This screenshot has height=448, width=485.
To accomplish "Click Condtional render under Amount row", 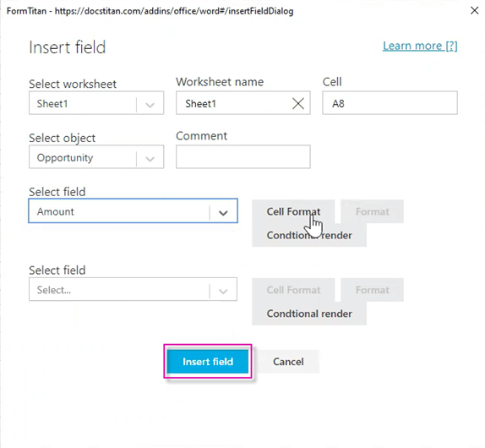I will pos(309,235).
